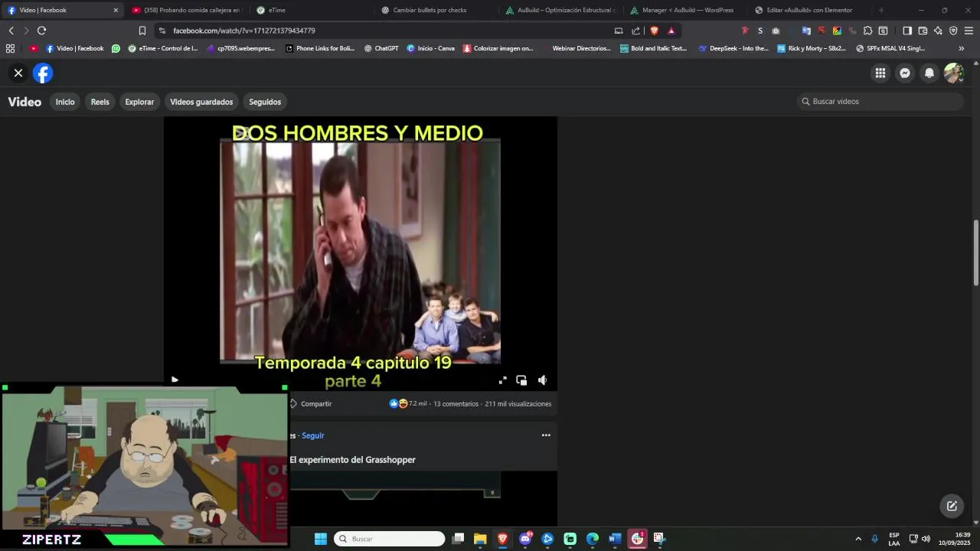Close the Facebook video viewer with X

(x=18, y=73)
